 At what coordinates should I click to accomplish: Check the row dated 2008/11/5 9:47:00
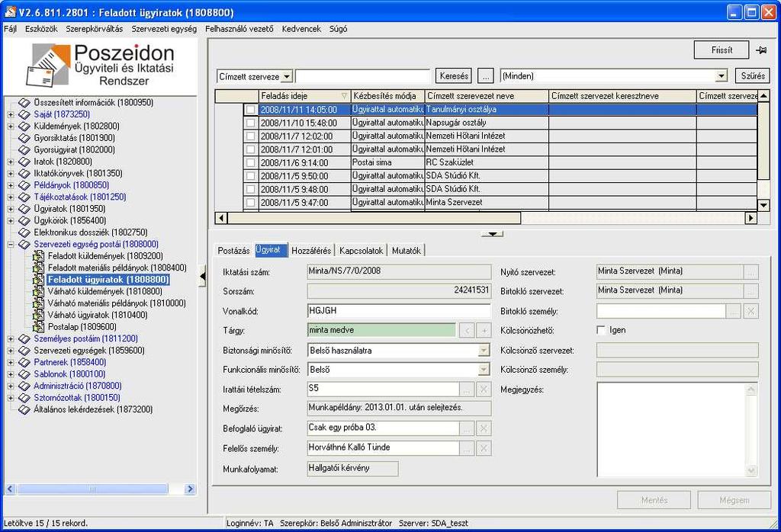point(250,203)
